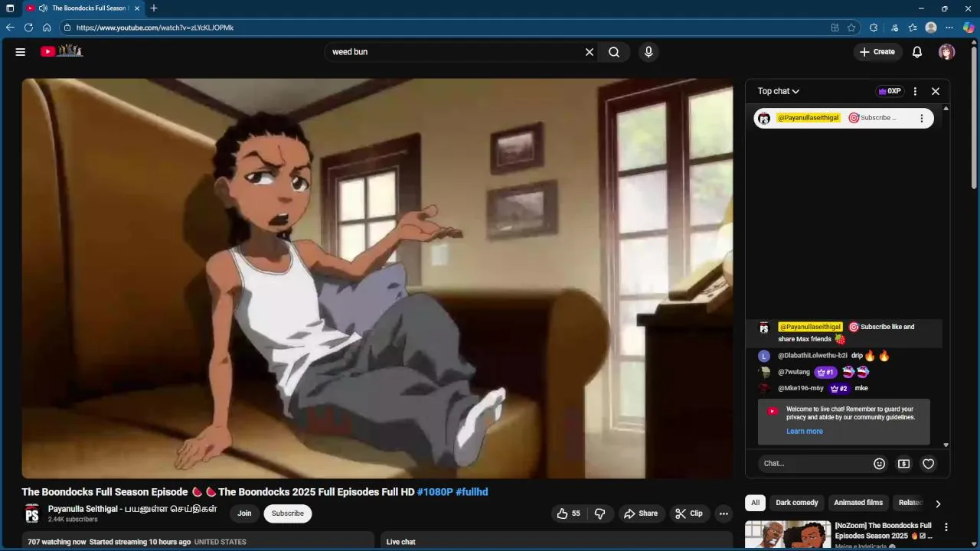
Task: Subscribe to Payanulla Seithigal
Action: [x=288, y=514]
